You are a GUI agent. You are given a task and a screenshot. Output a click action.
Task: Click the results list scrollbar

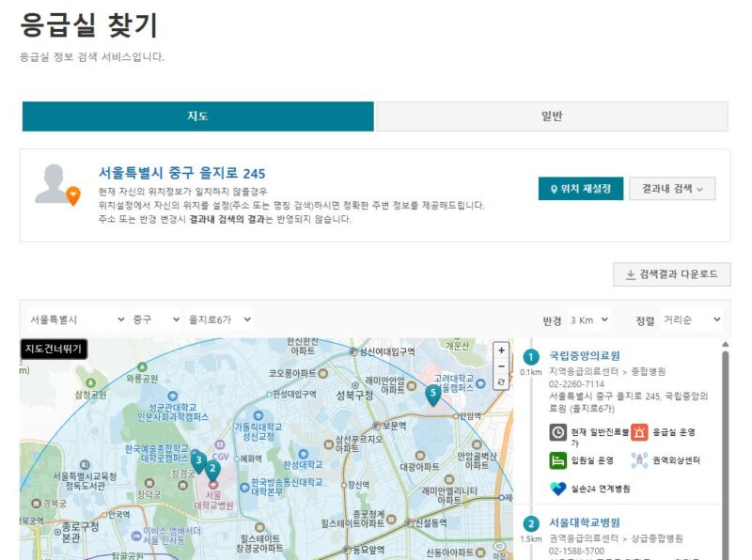(725, 453)
